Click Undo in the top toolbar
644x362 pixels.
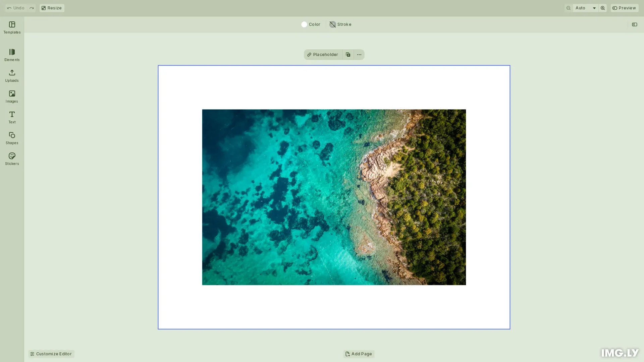(x=15, y=8)
